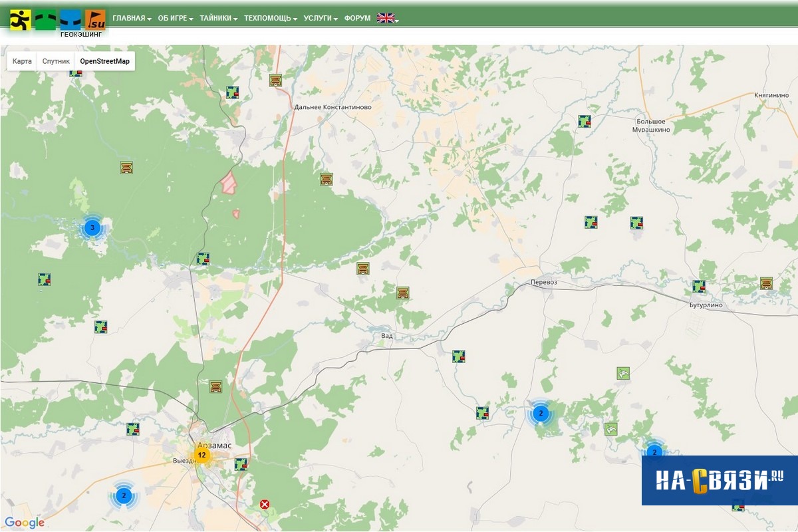Click the yellow running-man logo icon

[x=20, y=20]
